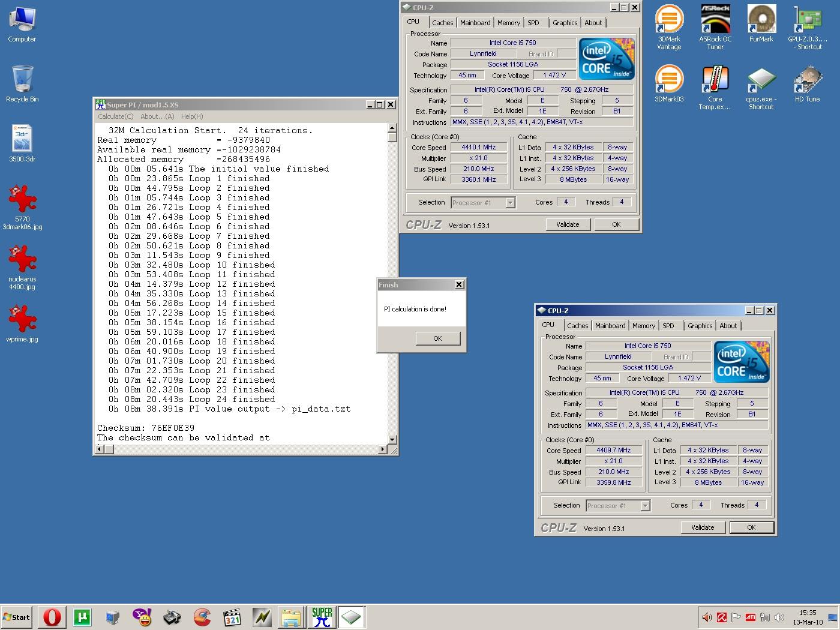Switch to Memory tab in bottom CPU-Z
840x630 pixels.
click(644, 326)
